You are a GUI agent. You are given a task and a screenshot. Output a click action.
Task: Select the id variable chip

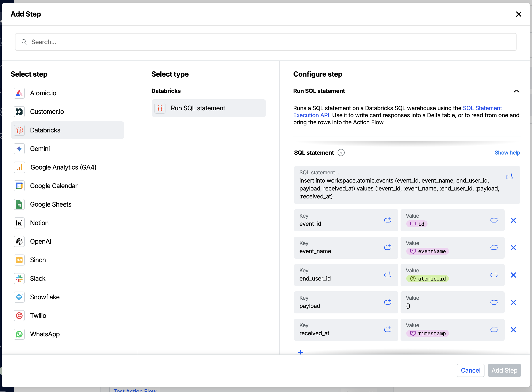coord(417,224)
